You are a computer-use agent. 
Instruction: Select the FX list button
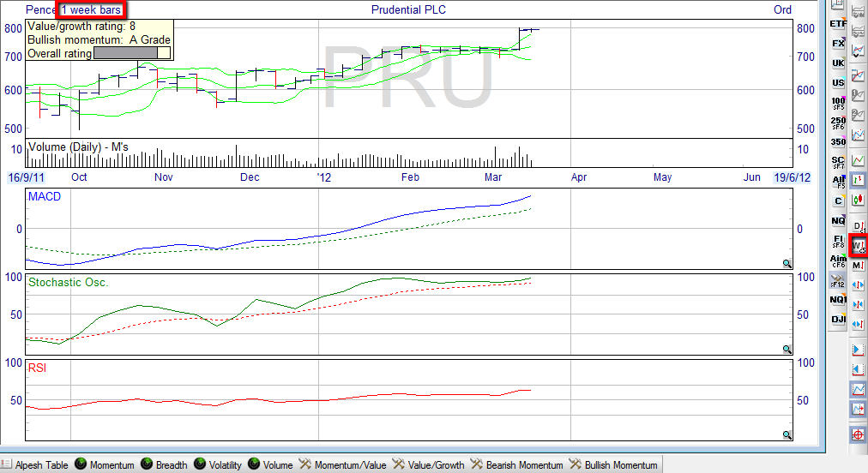point(838,43)
